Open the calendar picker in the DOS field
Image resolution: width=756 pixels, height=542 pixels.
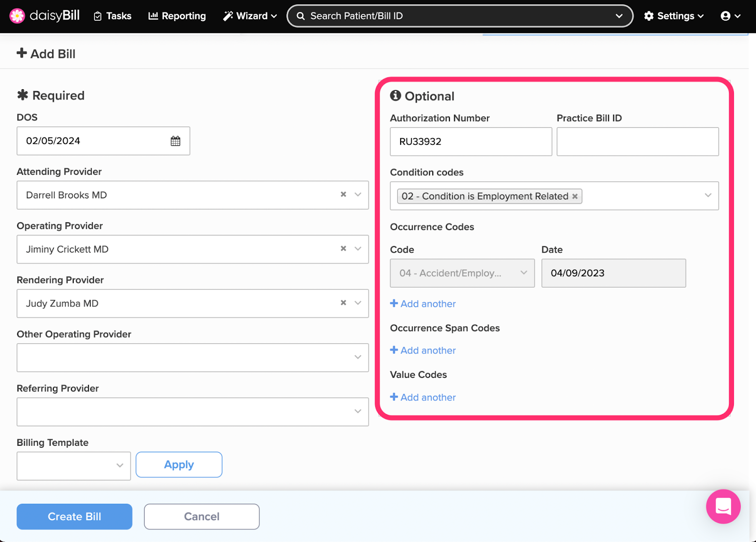175,141
